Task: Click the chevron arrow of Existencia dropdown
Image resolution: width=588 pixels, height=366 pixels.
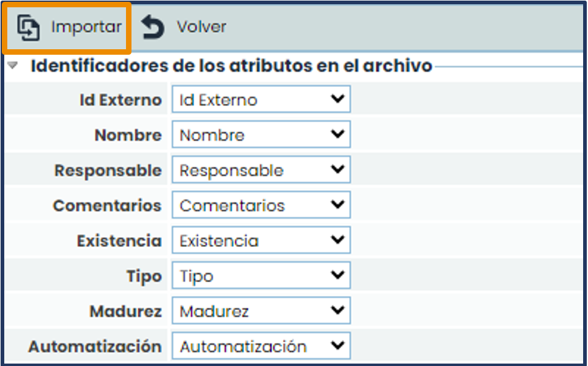Action: coord(337,240)
